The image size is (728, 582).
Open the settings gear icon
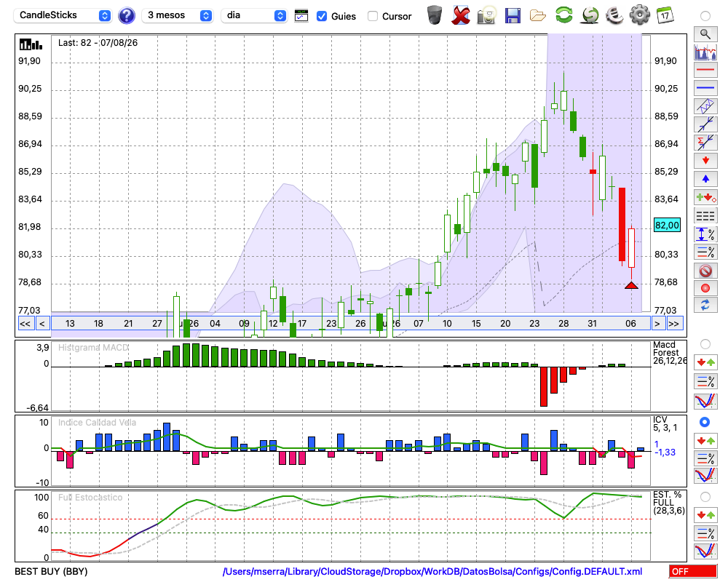coord(640,15)
